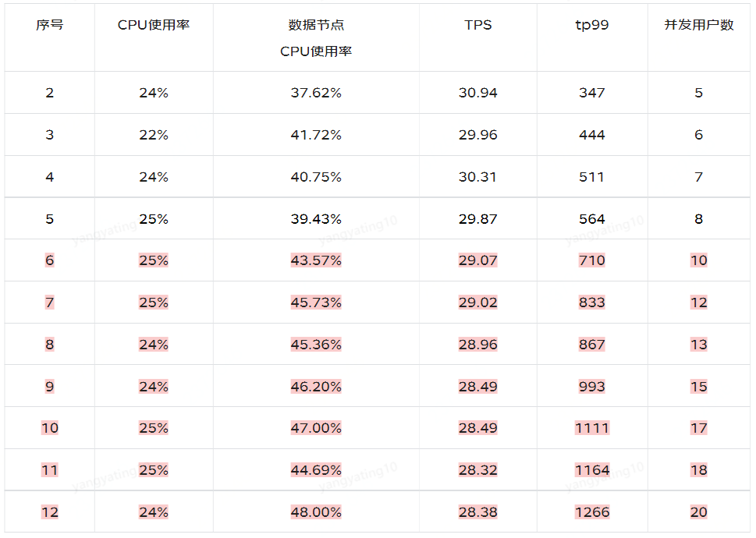Click the tp99 value 564

(591, 219)
